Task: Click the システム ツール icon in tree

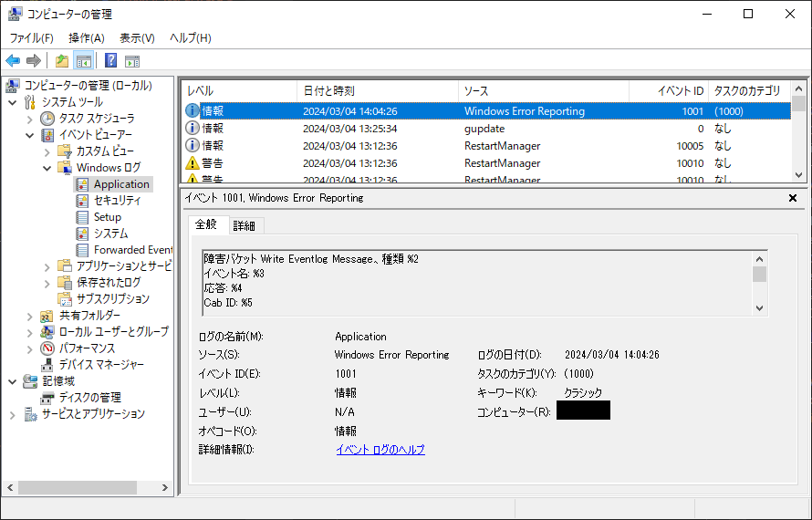Action: [x=30, y=102]
